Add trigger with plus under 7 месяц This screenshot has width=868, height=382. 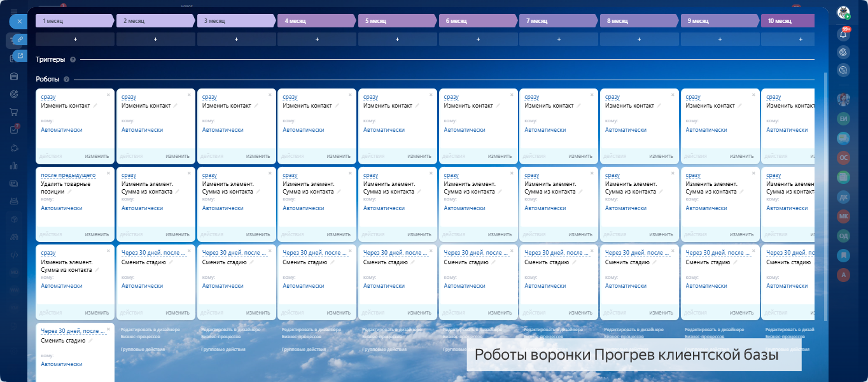559,39
